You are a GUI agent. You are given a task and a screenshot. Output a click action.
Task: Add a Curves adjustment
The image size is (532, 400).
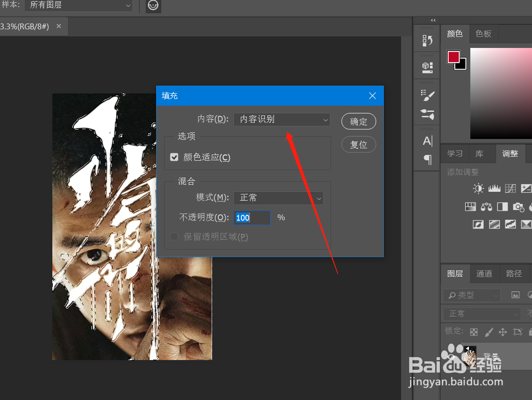(x=510, y=188)
